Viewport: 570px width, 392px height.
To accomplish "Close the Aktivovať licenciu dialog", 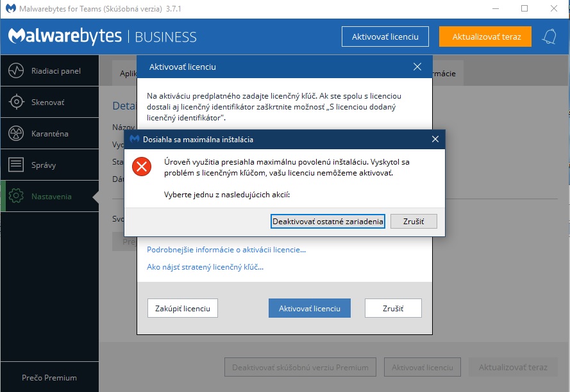I will (417, 67).
